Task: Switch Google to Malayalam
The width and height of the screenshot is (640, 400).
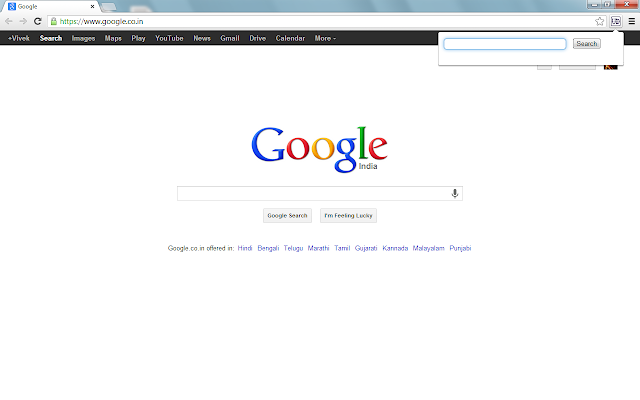Action: 429,248
